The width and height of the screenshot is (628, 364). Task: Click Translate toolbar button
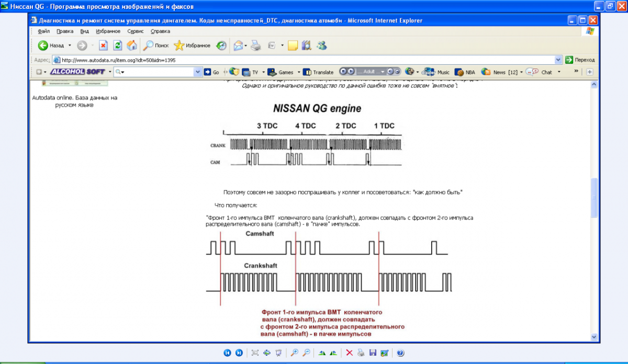pos(319,72)
